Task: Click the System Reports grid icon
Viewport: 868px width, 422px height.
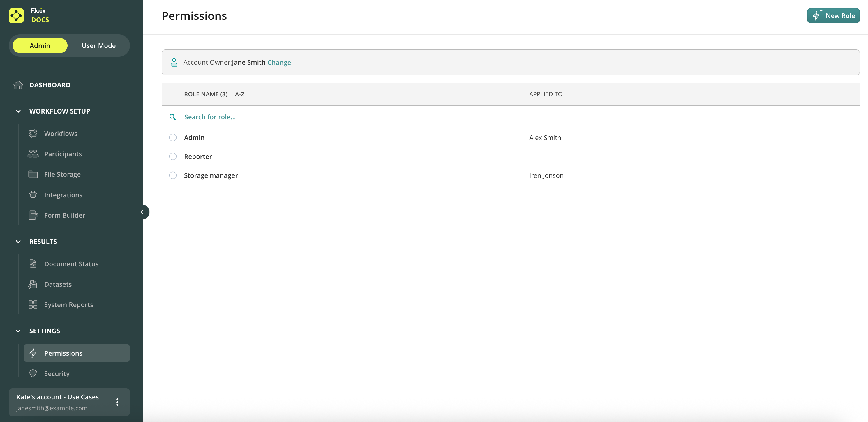Action: coord(33,304)
